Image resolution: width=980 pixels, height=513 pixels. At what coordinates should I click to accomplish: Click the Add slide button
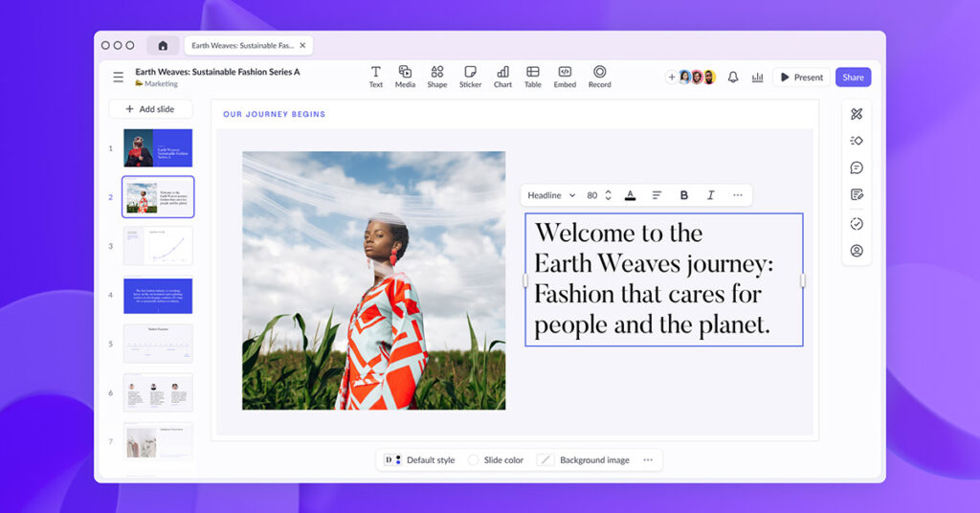click(150, 109)
